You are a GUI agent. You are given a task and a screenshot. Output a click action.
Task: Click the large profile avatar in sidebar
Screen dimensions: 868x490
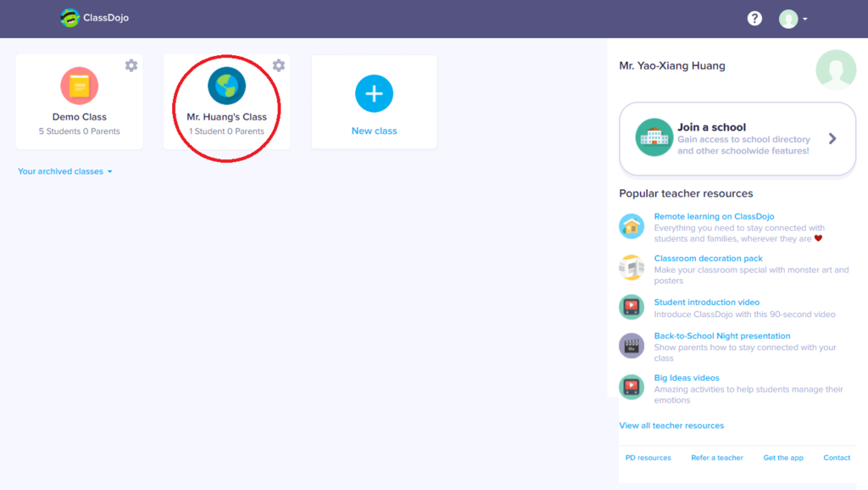pyautogui.click(x=836, y=70)
